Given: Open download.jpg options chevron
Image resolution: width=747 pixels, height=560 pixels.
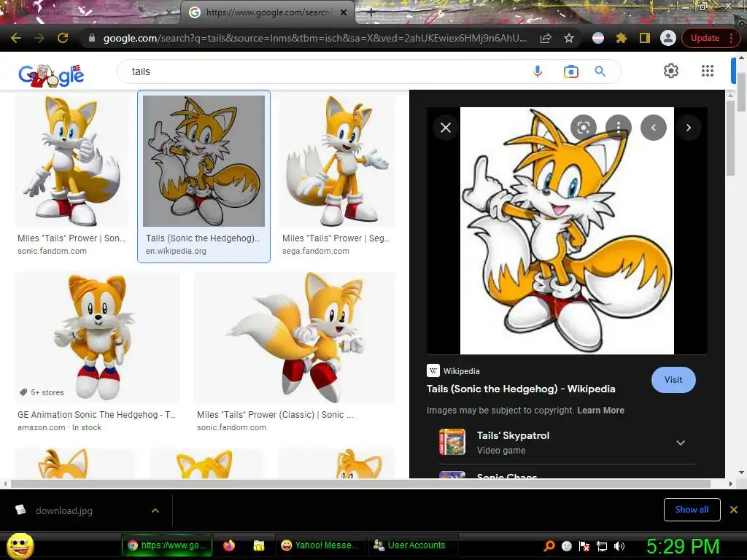Looking at the screenshot, I should (x=155, y=510).
